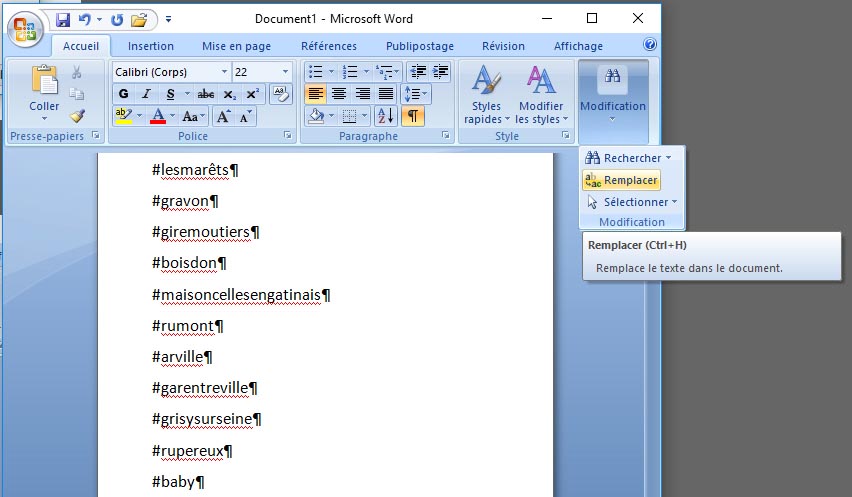
Task: Toggle show paragraph marks (¶)
Action: coord(412,116)
